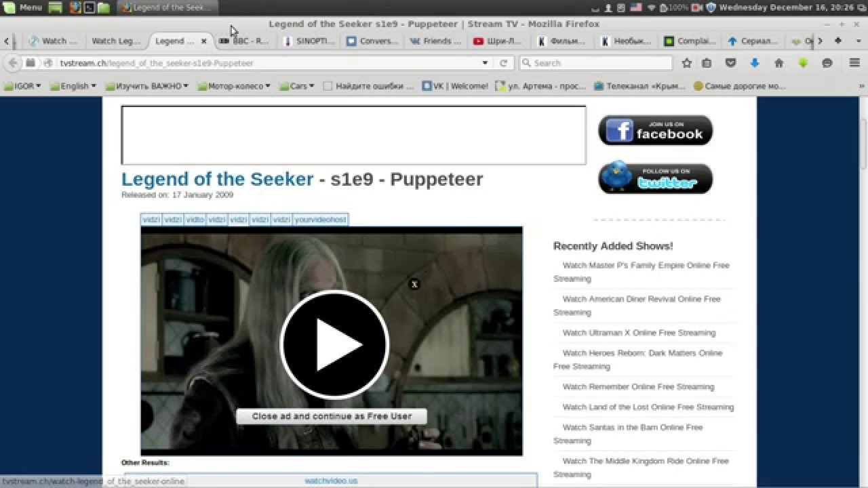Open the Mint Menu button
Viewport: 868px width, 488px height.
(x=22, y=7)
